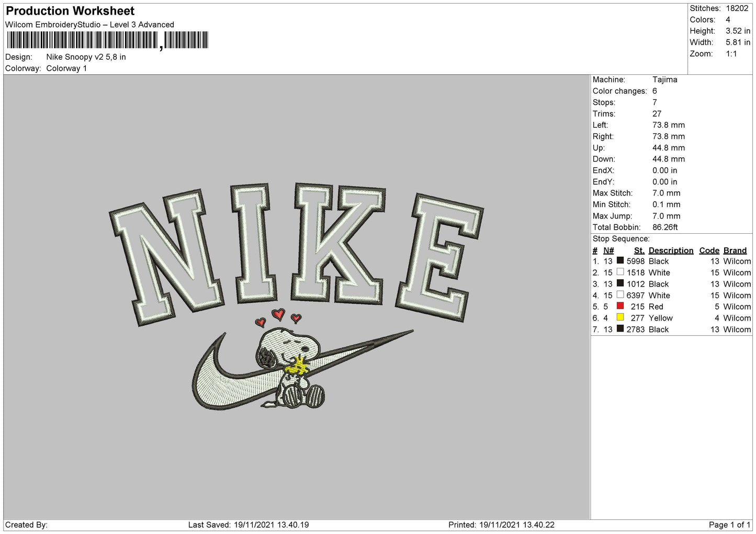Image resolution: width=756 pixels, height=534 pixels.
Task: Click the 'Production Worksheet' heading
Action: [x=70, y=11]
